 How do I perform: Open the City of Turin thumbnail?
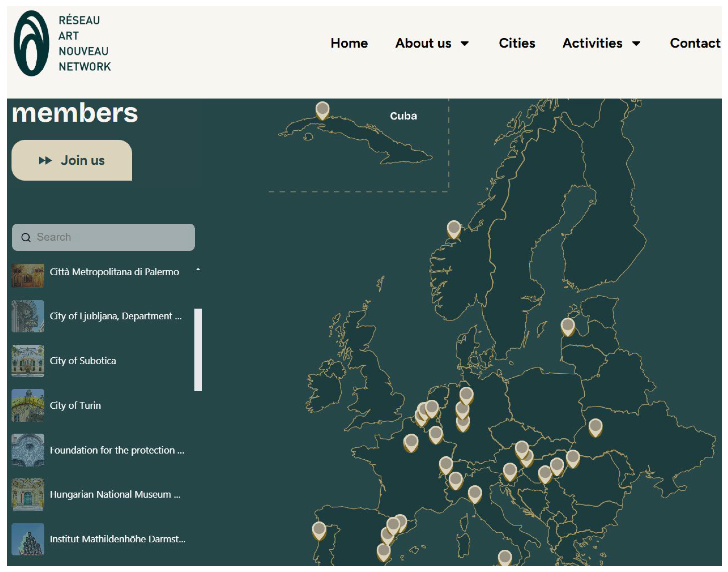(28, 405)
